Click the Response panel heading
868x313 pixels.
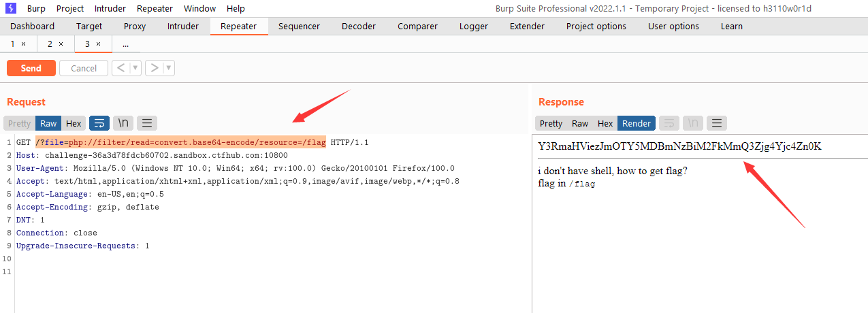pyautogui.click(x=561, y=102)
